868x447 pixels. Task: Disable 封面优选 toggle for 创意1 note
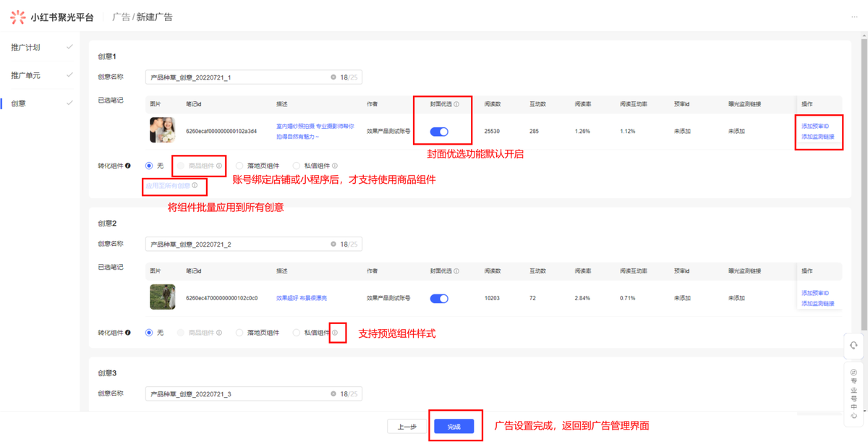439,132
